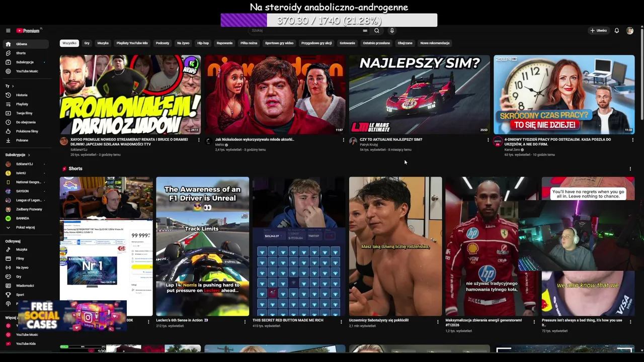
Task: Open the BANNDA subscription channel
Action: click(x=27, y=218)
